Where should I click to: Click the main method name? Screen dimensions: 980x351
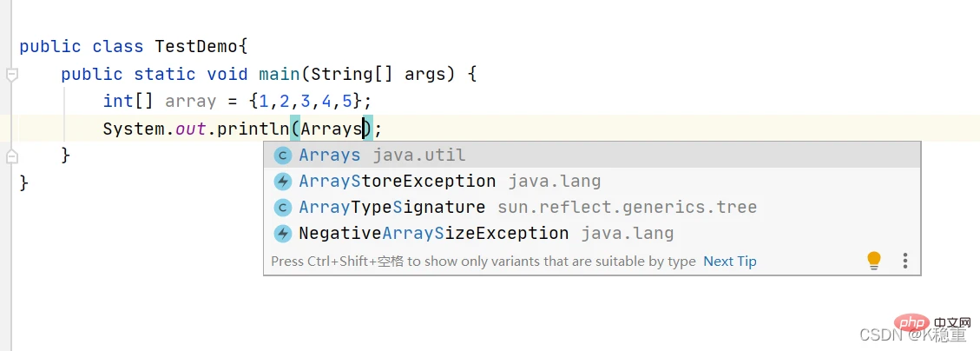[x=280, y=75]
